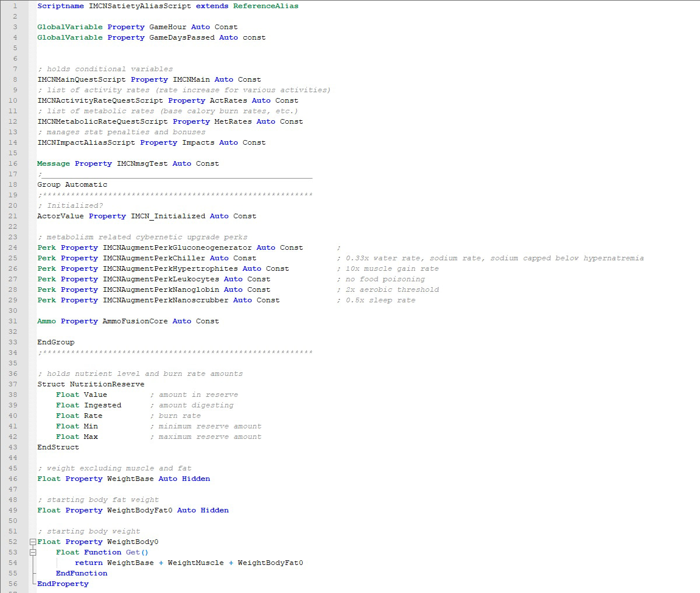Click comment '; no food poisoning'
This screenshot has height=593, width=700.
pyautogui.click(x=380, y=279)
